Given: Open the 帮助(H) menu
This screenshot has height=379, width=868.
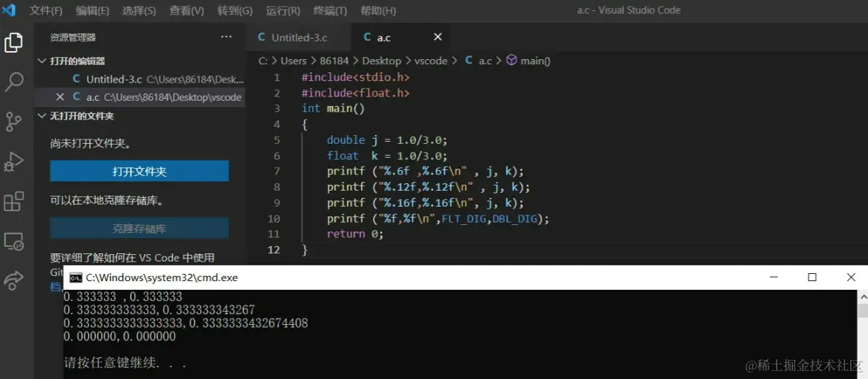Looking at the screenshot, I should [378, 10].
